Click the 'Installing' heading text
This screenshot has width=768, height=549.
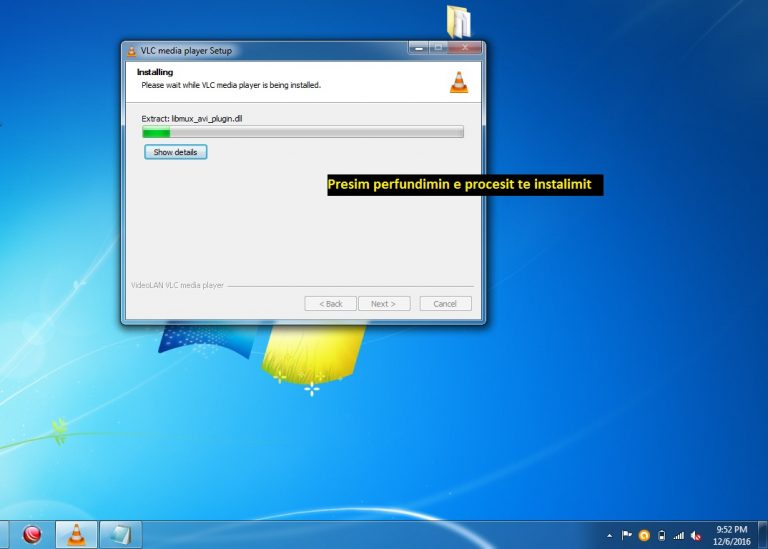point(155,72)
